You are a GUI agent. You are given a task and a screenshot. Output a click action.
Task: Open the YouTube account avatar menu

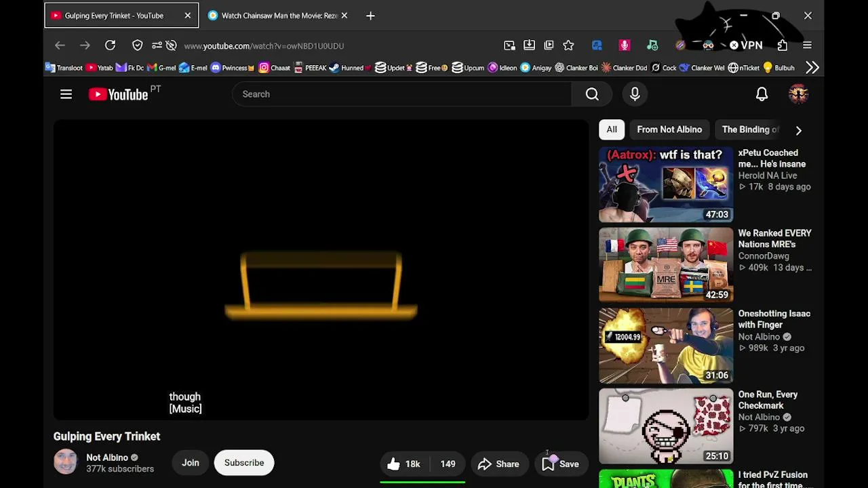coord(798,94)
